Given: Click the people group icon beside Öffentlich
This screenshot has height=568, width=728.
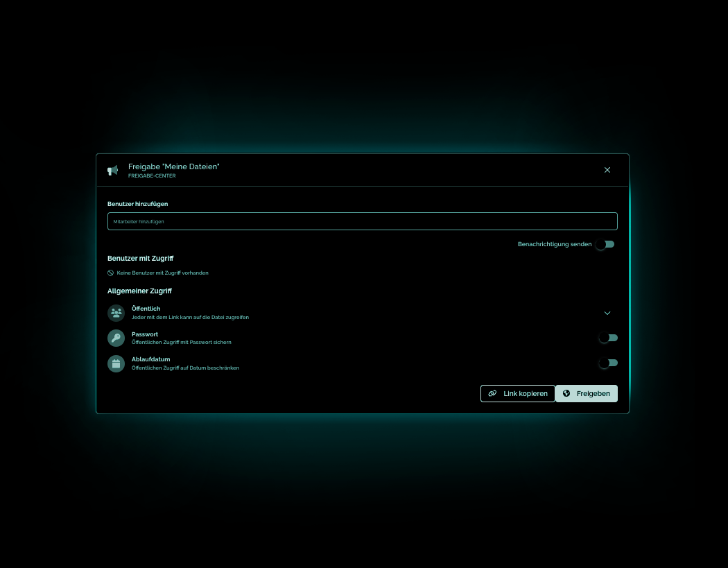Looking at the screenshot, I should (x=116, y=313).
